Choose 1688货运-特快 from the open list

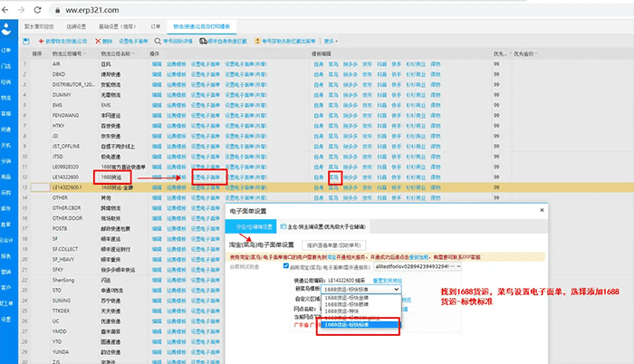coord(341,311)
